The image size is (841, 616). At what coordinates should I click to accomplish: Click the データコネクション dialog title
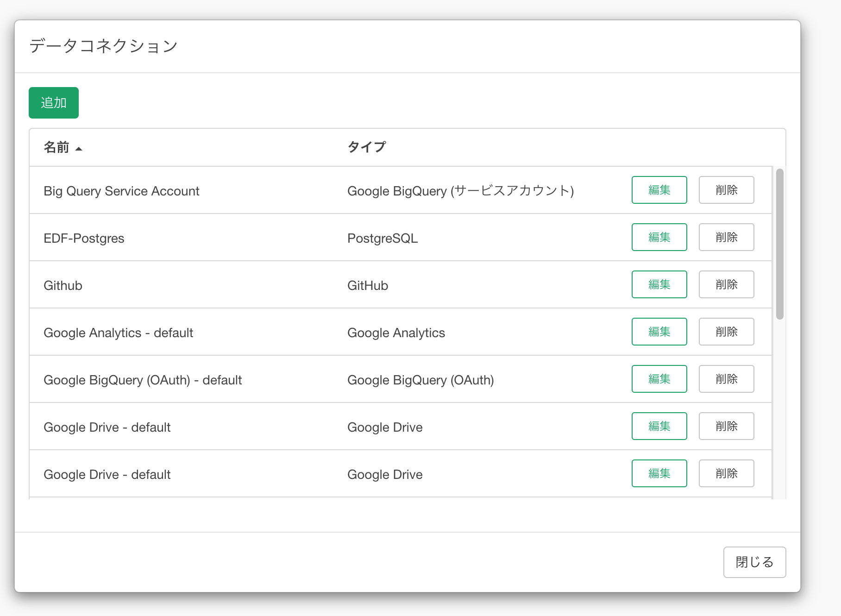(103, 46)
